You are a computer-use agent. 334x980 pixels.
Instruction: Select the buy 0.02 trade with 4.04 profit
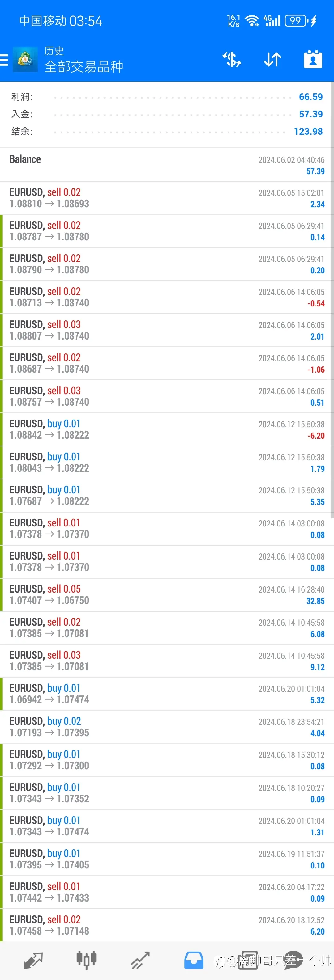pos(167,727)
